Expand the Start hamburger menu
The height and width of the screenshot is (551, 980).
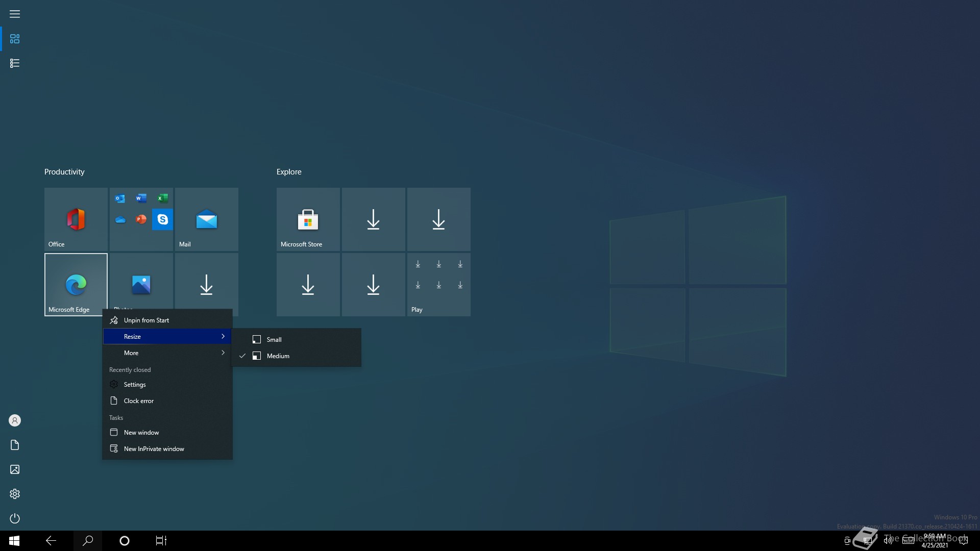coord(15,14)
